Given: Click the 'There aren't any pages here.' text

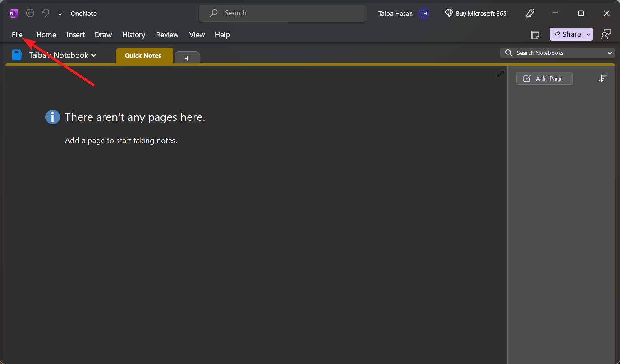Looking at the screenshot, I should coord(135,117).
